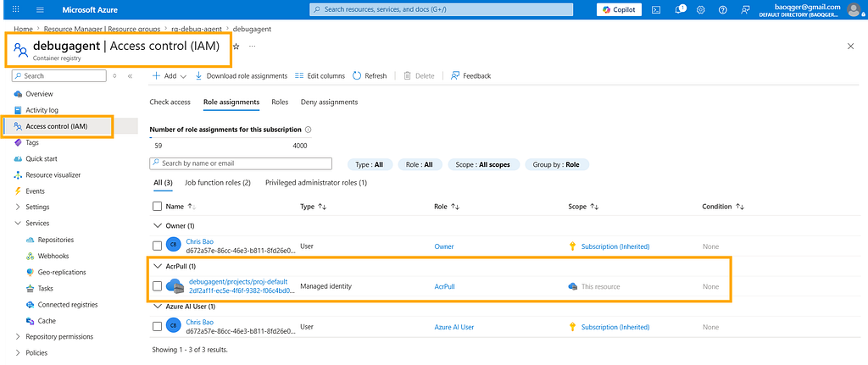Click the global search resources box
868x365 pixels.
[441, 9]
